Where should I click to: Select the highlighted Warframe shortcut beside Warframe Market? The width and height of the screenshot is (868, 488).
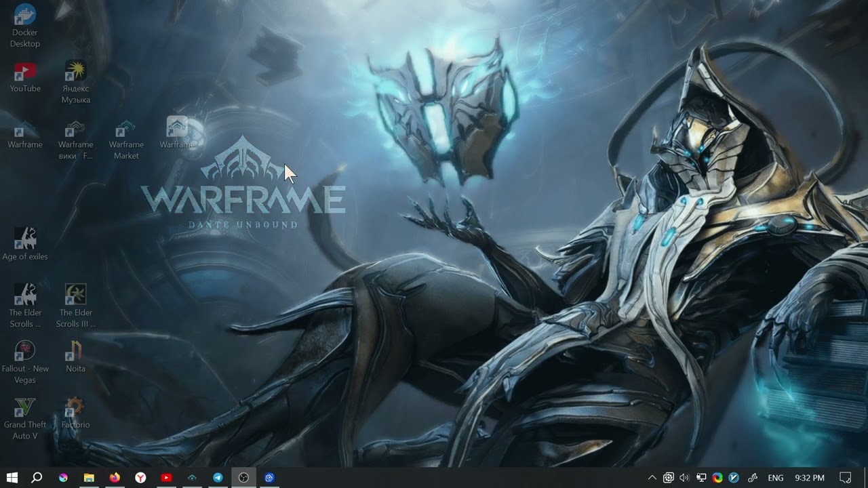coord(177,133)
